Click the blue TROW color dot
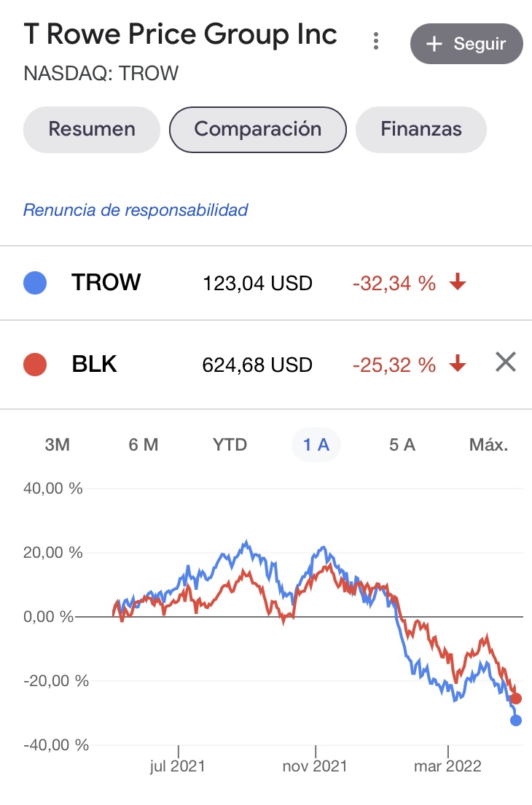Screen dimensions: 532x805 (x=35, y=283)
